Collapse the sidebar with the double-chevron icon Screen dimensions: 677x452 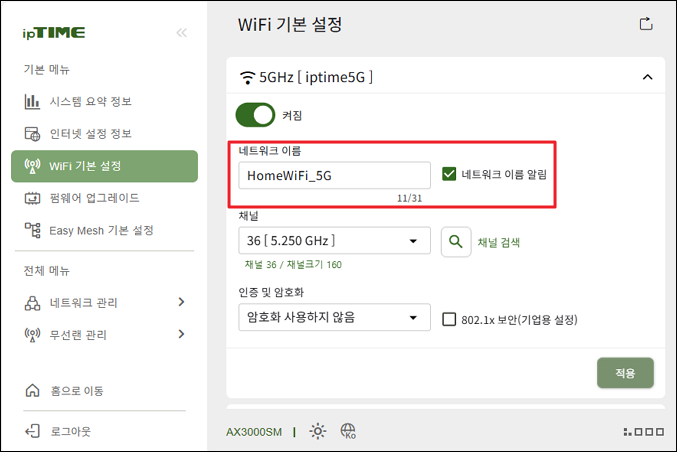point(182,33)
